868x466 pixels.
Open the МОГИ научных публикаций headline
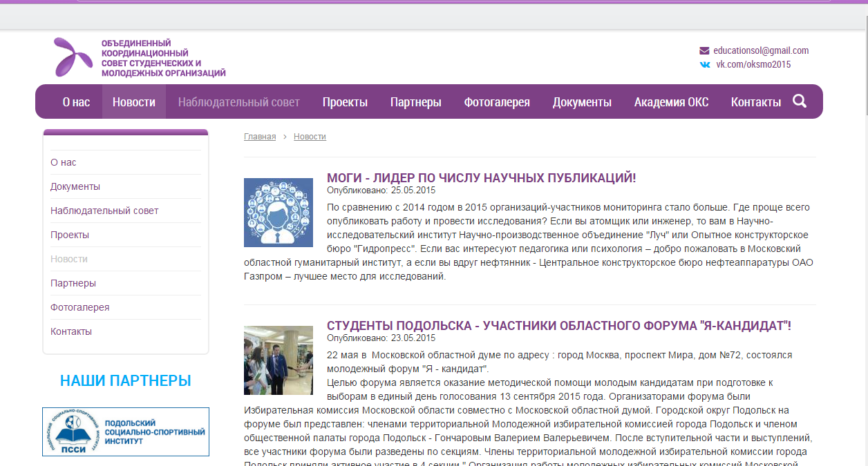tap(481, 178)
